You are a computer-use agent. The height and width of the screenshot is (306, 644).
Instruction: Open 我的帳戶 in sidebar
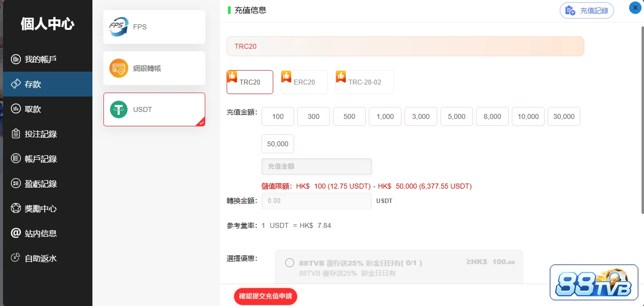[x=48, y=59]
